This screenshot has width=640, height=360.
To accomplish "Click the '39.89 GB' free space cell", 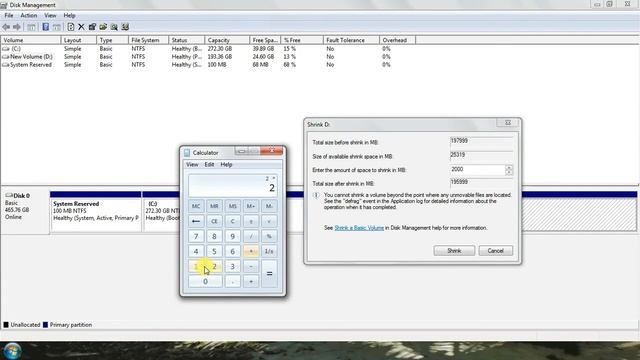I will click(263, 49).
